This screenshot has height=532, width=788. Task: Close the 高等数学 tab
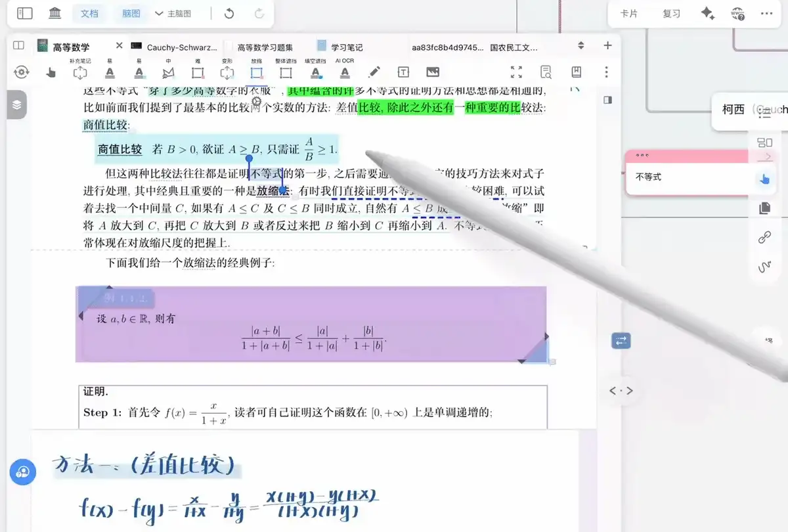119,45
